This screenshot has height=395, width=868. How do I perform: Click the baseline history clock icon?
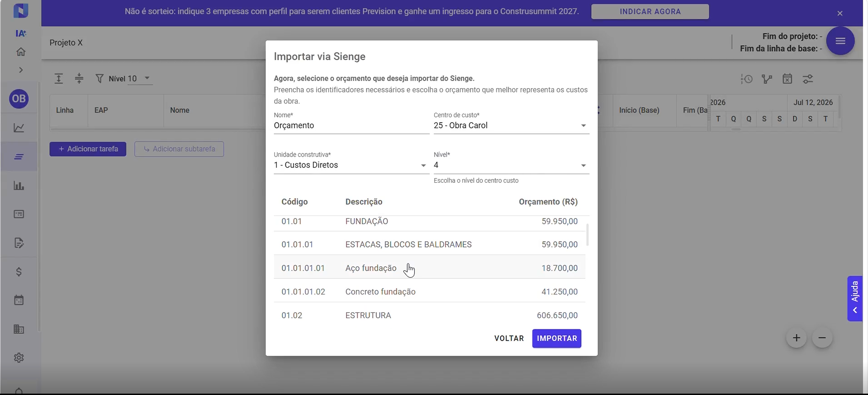tap(747, 79)
